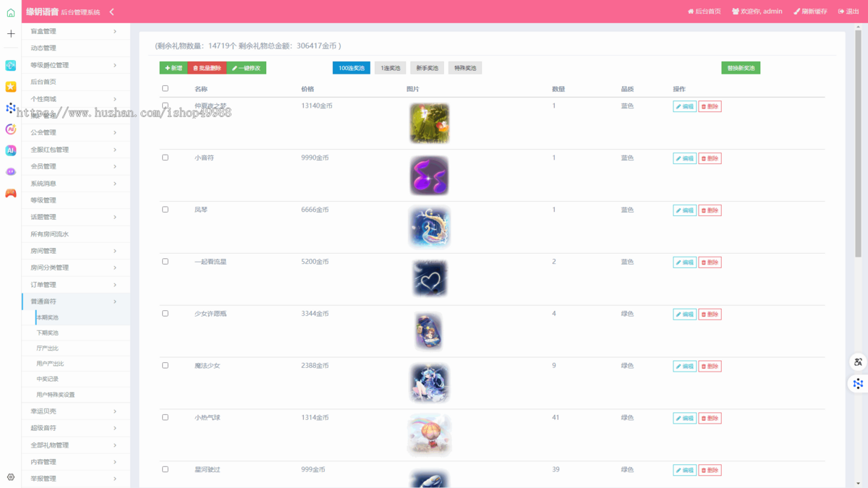The height and width of the screenshot is (488, 868).
Task: Open 动态管理 menu item
Action: pos(76,48)
